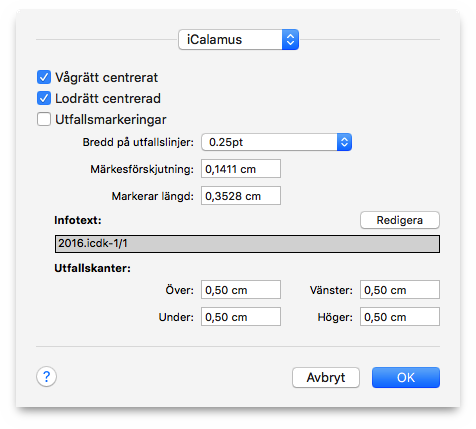
Task: Open the iCalamus popup arrows
Action: point(290,40)
